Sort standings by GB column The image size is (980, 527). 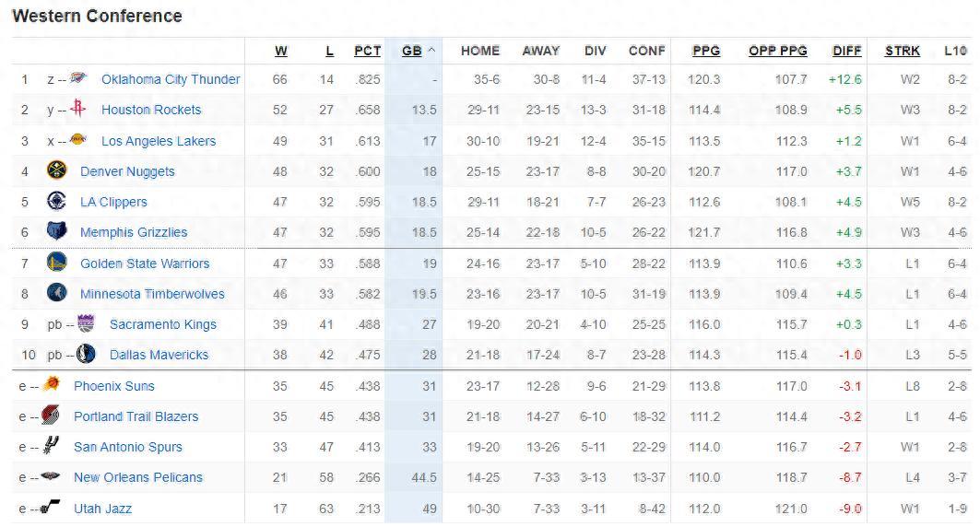tap(412, 51)
